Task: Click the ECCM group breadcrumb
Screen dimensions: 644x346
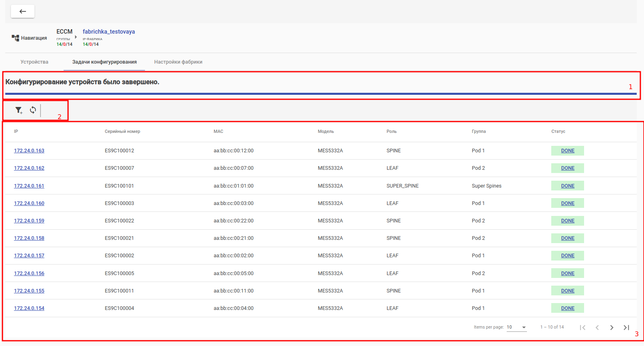Action: 64,32
